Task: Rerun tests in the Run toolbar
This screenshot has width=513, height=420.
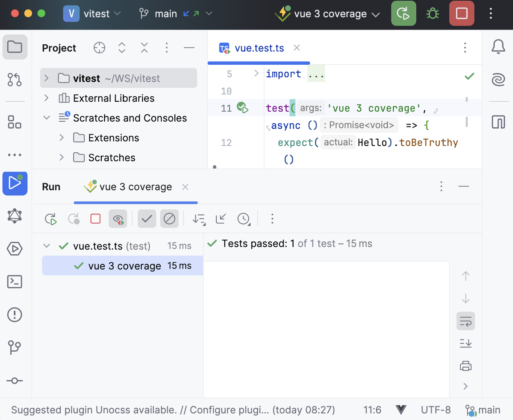Action: [x=51, y=219]
